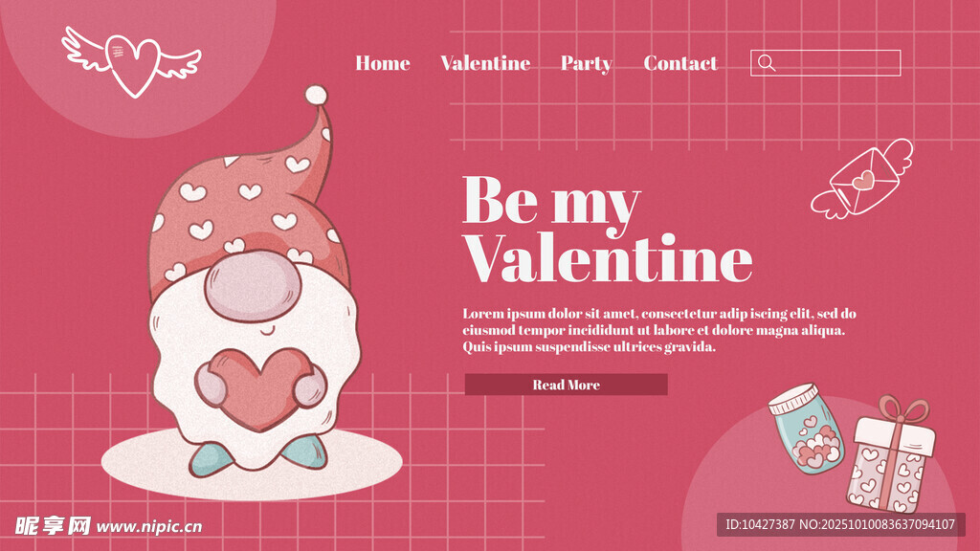980x551 pixels.
Task: Click the www.nipic.cn watermark link
Action: [149, 527]
